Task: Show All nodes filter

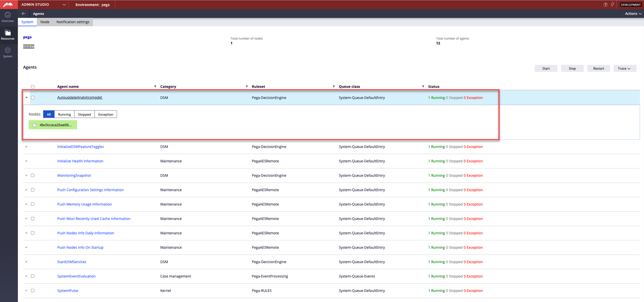Action: tap(49, 114)
